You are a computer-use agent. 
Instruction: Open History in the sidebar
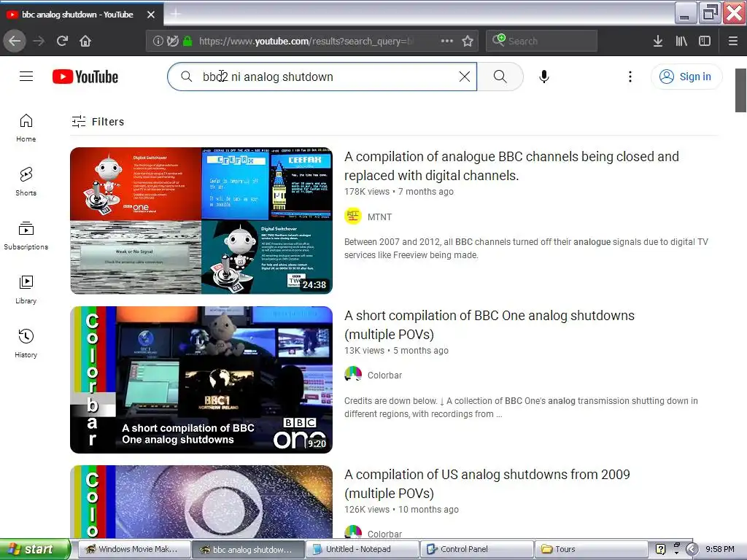(26, 343)
